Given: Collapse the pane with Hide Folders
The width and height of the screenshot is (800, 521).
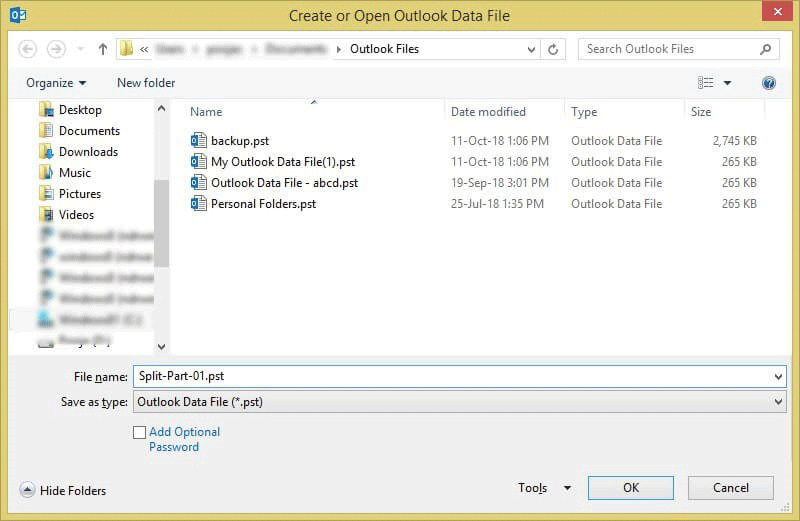Looking at the screenshot, I should pos(63,490).
